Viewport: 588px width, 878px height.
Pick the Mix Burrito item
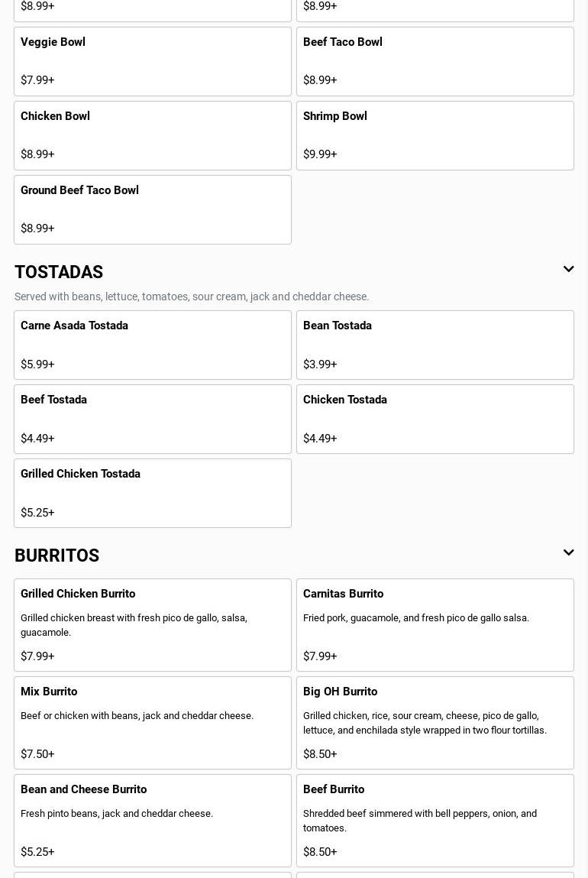coord(153,722)
